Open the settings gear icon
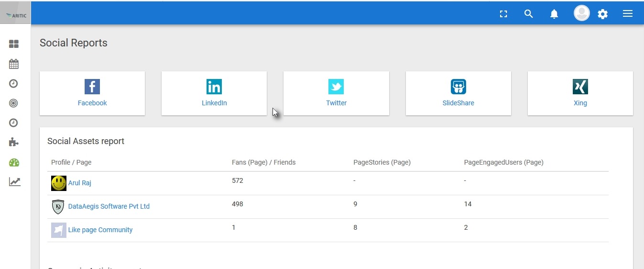The width and height of the screenshot is (644, 269). tap(603, 14)
